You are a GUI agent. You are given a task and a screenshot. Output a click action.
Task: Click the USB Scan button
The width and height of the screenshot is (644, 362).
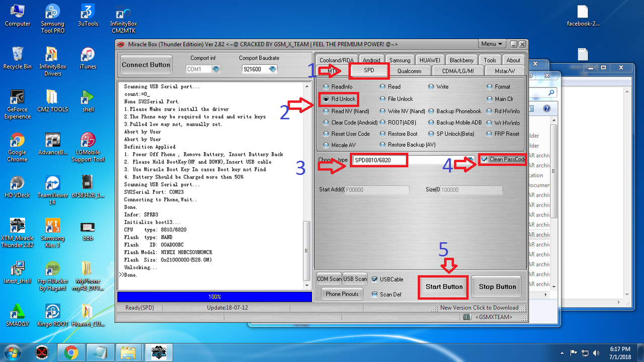(355, 279)
